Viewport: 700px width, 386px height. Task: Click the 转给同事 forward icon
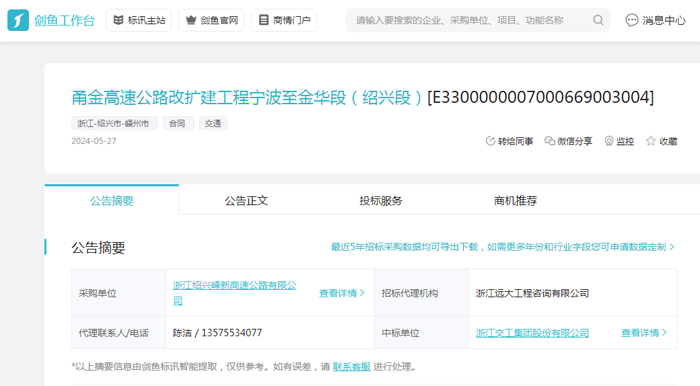point(490,141)
